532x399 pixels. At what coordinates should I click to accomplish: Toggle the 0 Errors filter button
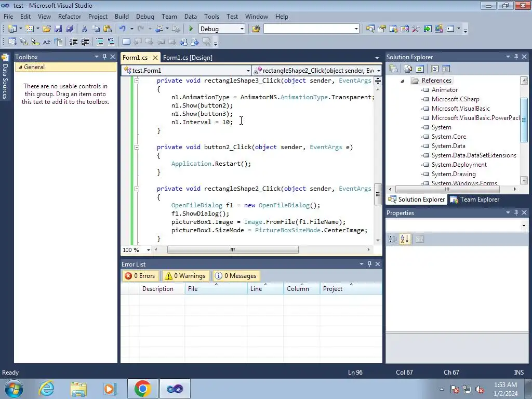pos(140,276)
